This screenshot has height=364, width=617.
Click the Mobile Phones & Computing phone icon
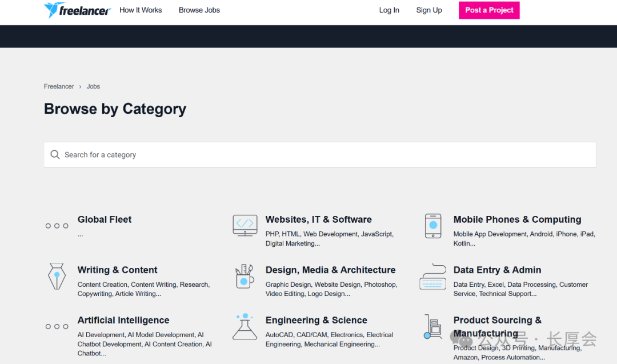[x=433, y=226]
